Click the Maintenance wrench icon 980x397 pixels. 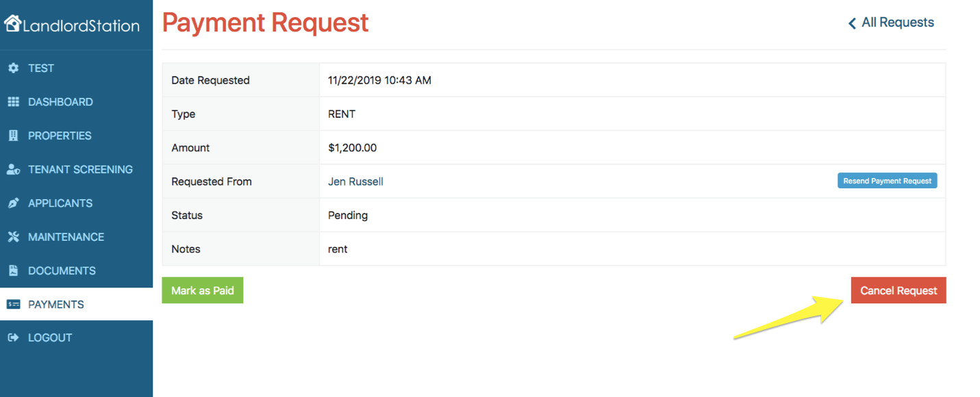point(13,237)
